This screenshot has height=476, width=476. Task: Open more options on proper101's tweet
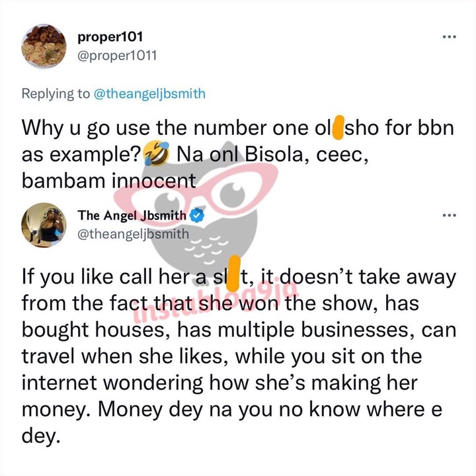(450, 37)
